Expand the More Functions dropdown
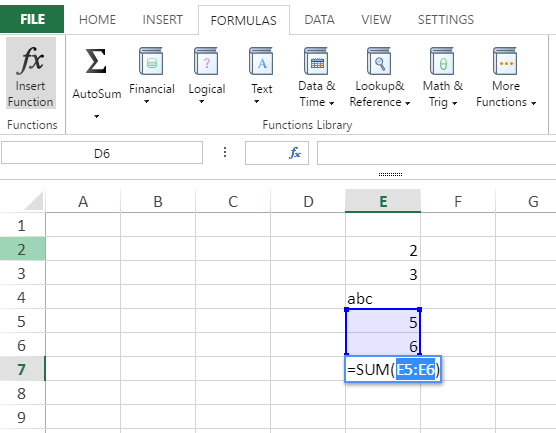 coord(533,103)
